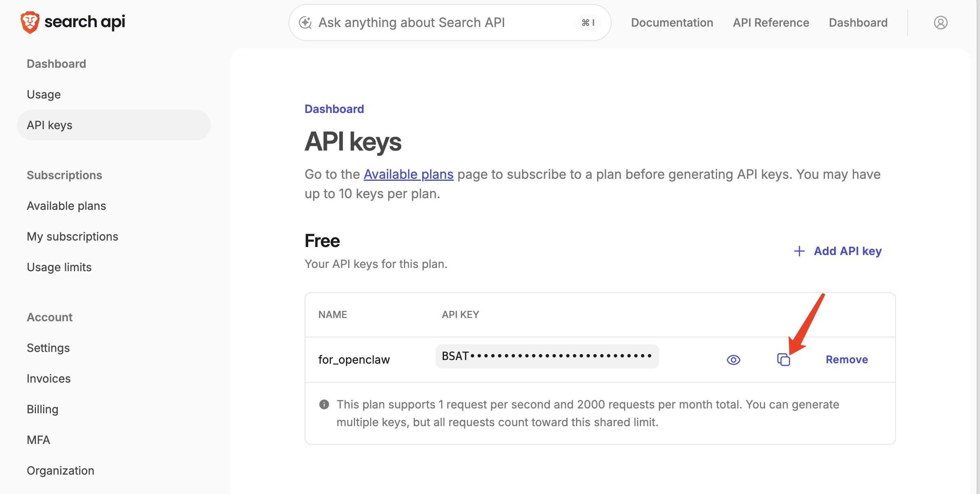Open the Available plans hyperlink in description
Screen dimensions: 980x494
[408, 174]
